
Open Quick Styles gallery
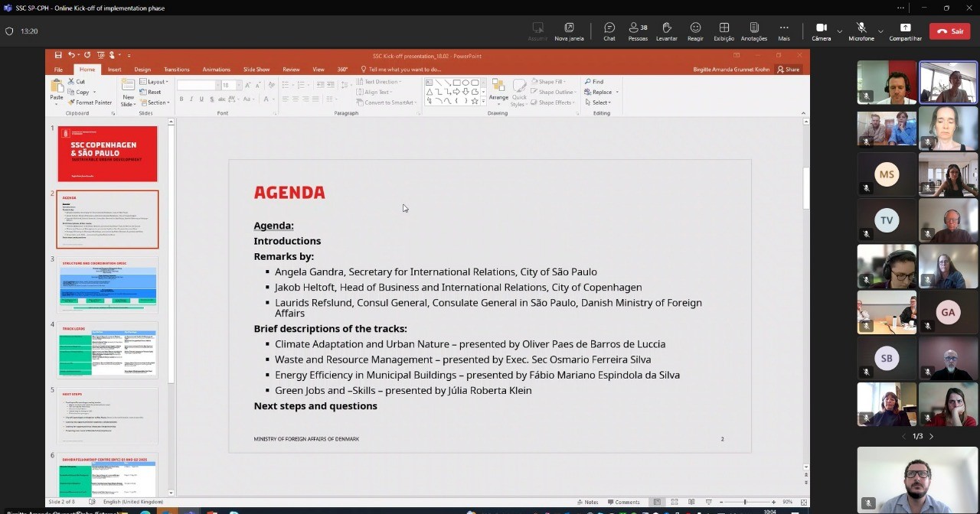click(x=519, y=91)
